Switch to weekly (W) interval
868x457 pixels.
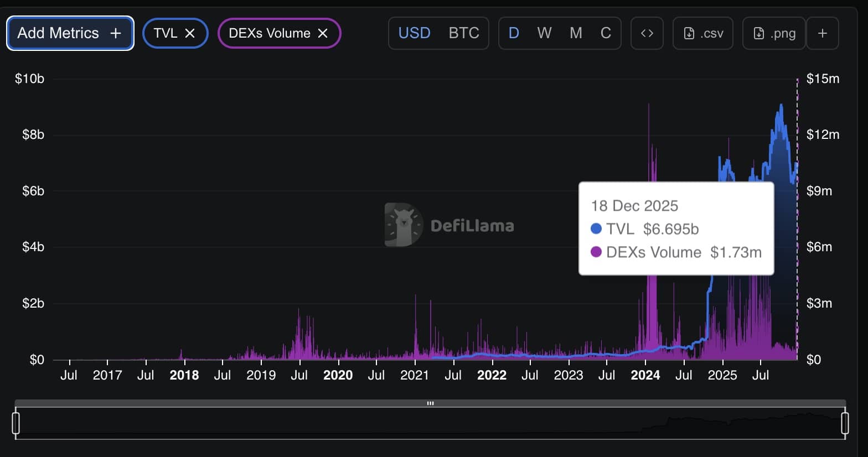tap(544, 33)
